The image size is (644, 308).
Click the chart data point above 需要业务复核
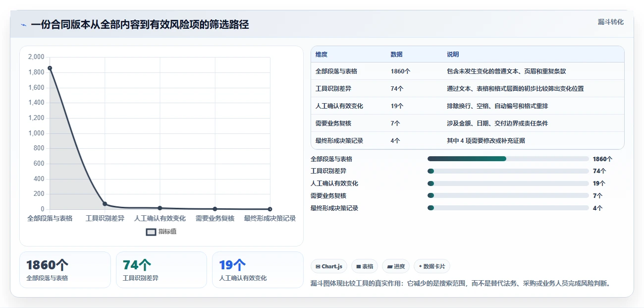215,209
